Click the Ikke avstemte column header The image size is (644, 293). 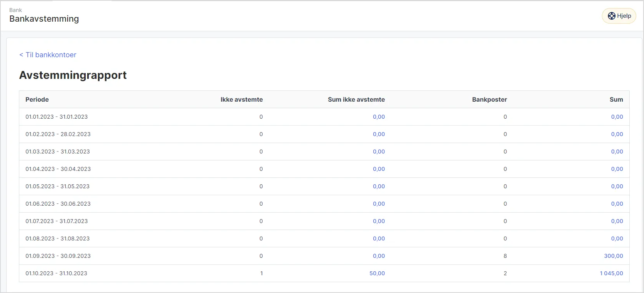click(241, 99)
